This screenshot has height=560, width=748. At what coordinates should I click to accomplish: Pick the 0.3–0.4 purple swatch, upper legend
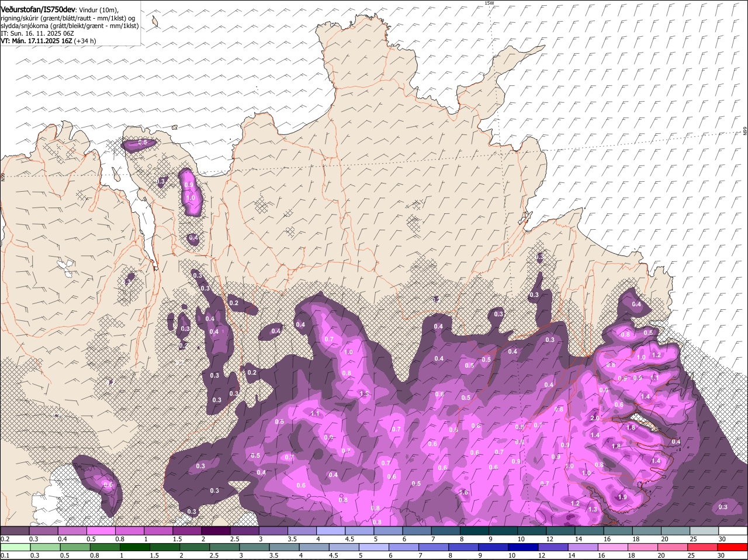coord(43,530)
